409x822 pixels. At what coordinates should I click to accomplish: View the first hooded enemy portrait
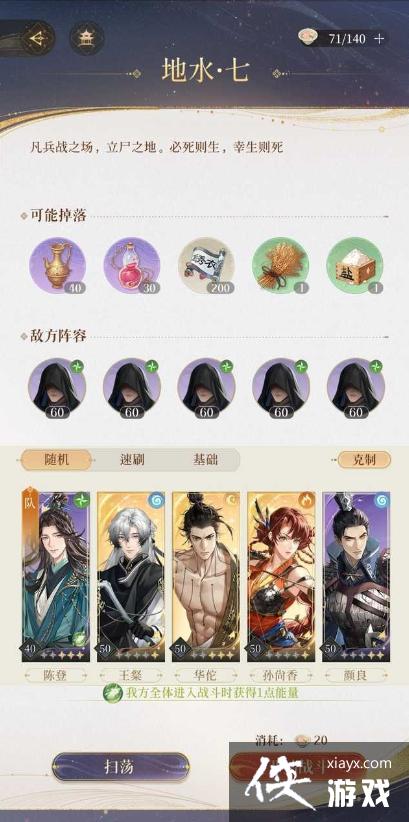coord(57,387)
